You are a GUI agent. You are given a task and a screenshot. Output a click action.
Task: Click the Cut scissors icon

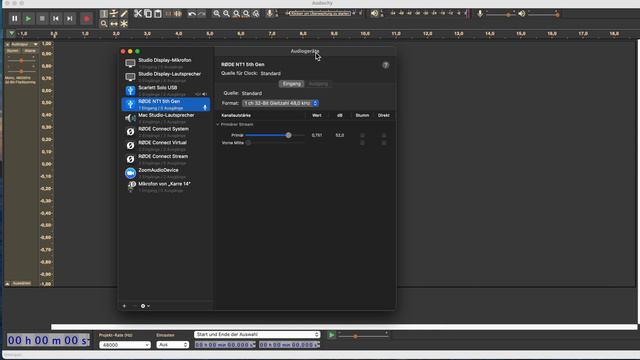138,14
